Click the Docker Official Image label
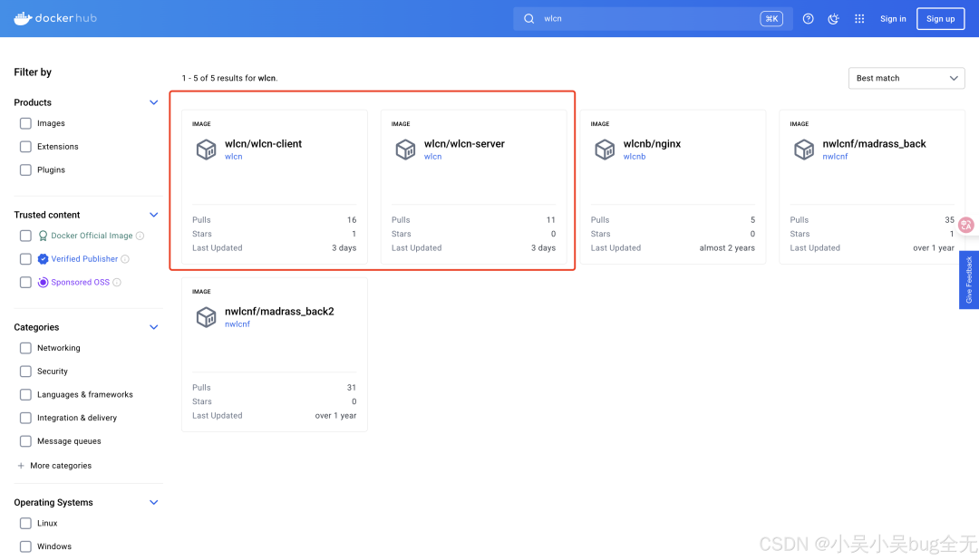Image resolution: width=979 pixels, height=560 pixels. coord(92,236)
